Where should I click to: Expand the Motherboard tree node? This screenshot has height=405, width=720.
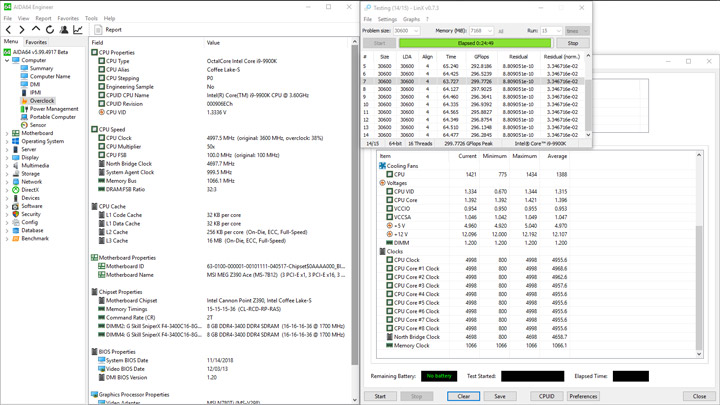[7, 133]
